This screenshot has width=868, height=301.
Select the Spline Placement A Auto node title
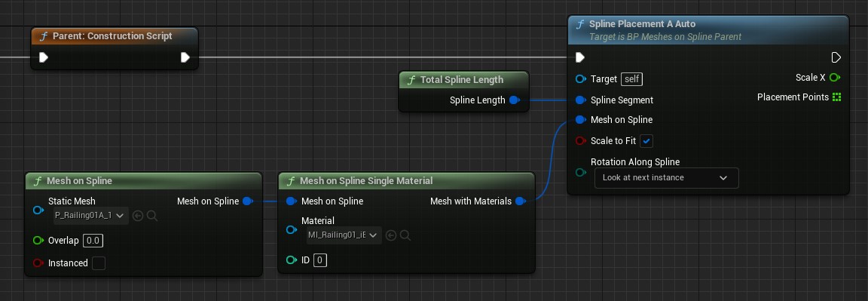[642, 24]
